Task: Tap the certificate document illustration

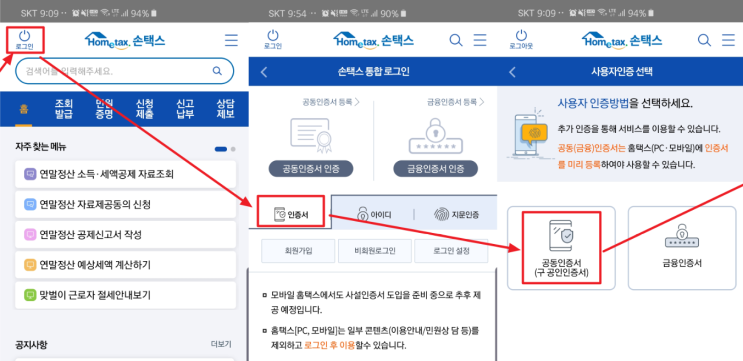Action: click(311, 135)
